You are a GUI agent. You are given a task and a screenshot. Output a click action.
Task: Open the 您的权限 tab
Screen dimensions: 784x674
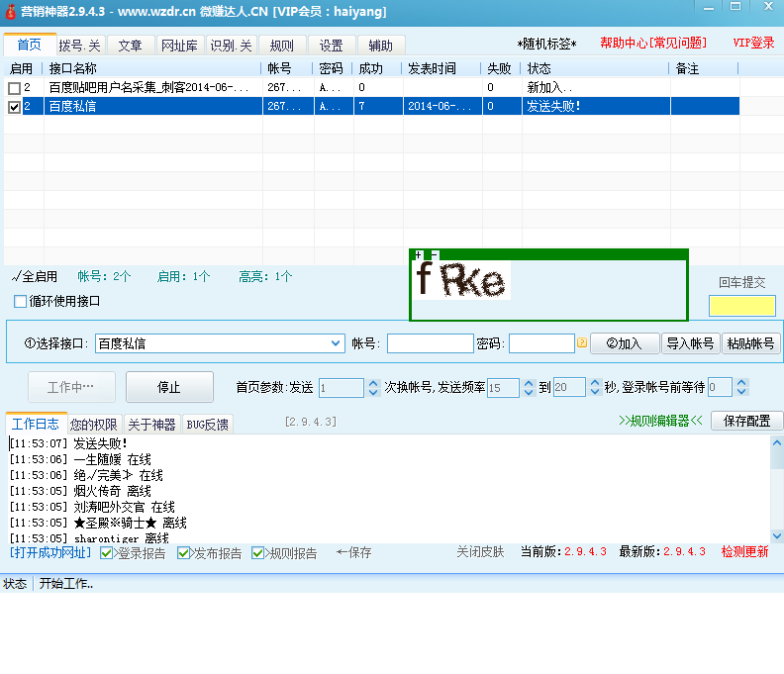[x=94, y=425]
